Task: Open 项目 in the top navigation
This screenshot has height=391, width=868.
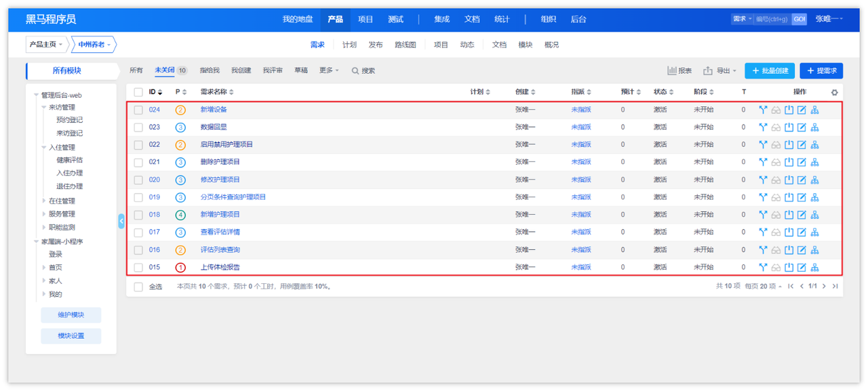Action: click(x=366, y=19)
